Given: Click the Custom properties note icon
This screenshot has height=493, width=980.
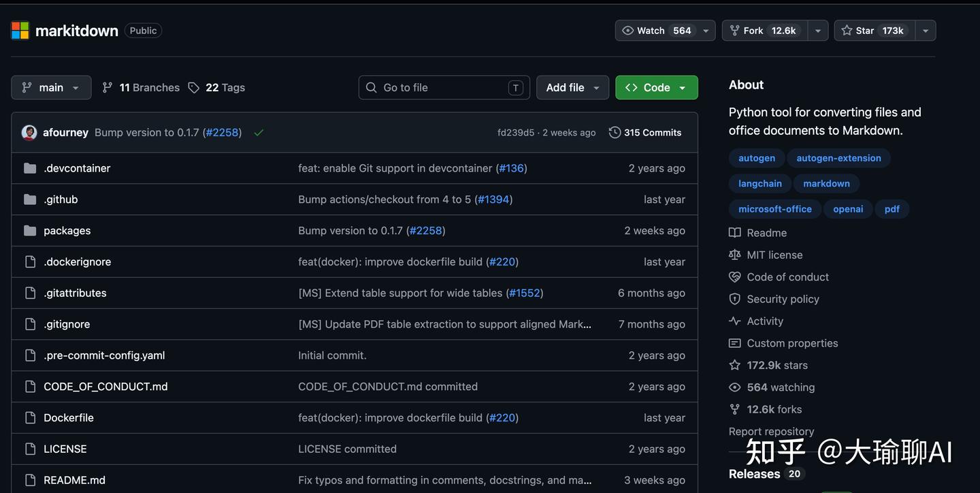Looking at the screenshot, I should pos(735,343).
